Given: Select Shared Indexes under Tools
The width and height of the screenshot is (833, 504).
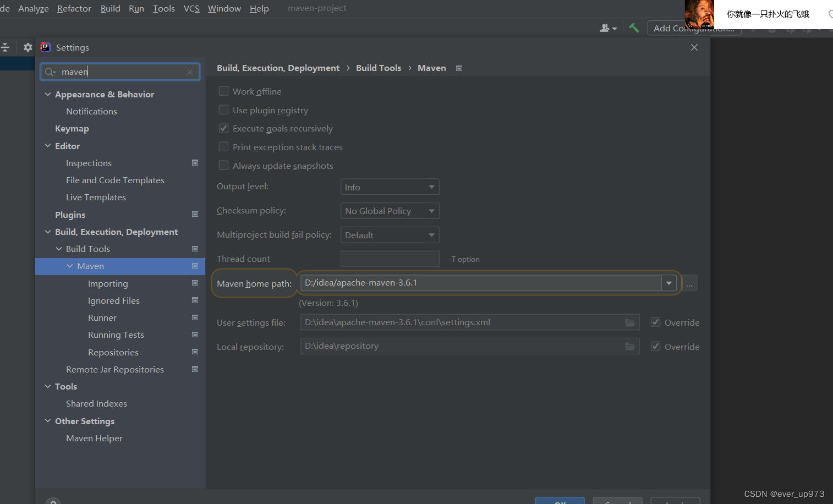Looking at the screenshot, I should (x=96, y=403).
